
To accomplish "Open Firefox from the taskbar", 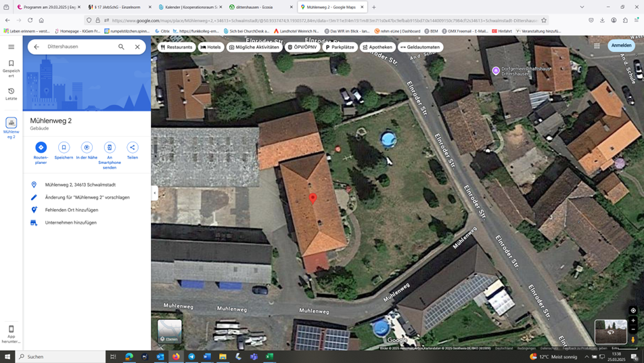I will pos(176,356).
